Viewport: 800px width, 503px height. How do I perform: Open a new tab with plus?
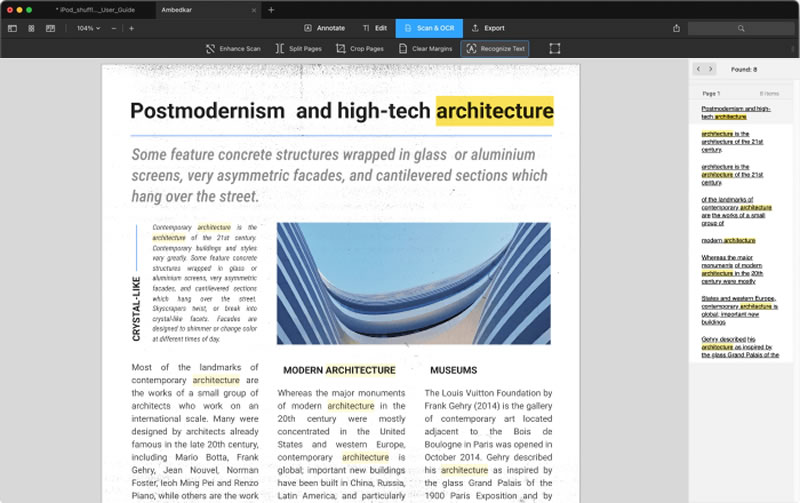(271, 10)
